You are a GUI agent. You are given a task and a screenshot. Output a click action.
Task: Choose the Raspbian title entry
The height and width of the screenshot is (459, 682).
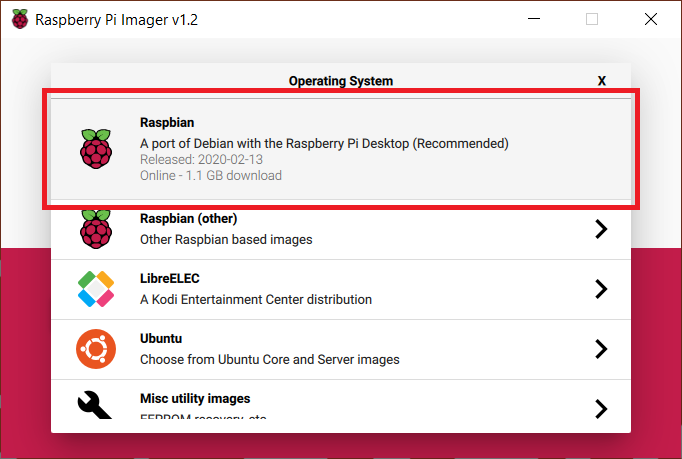(x=167, y=123)
